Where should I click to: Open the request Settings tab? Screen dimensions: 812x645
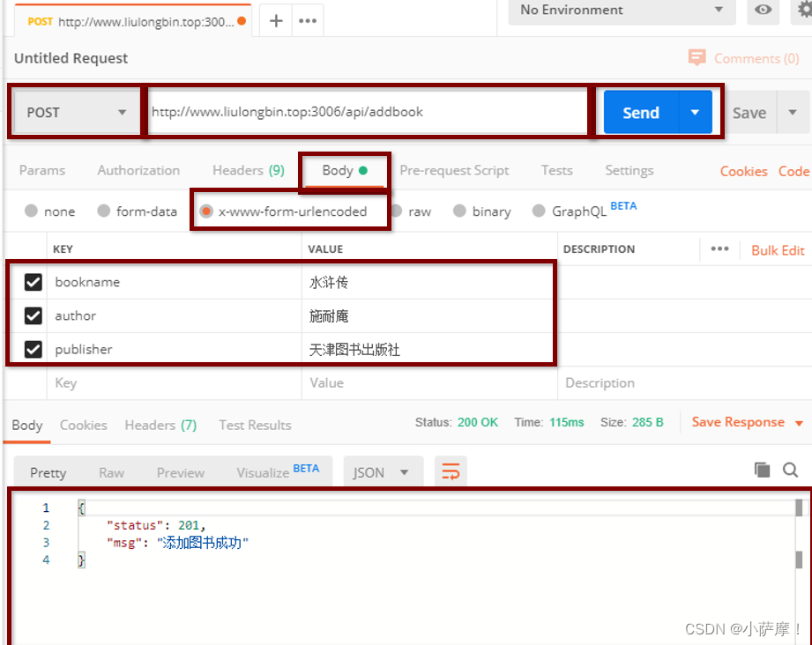tap(629, 170)
